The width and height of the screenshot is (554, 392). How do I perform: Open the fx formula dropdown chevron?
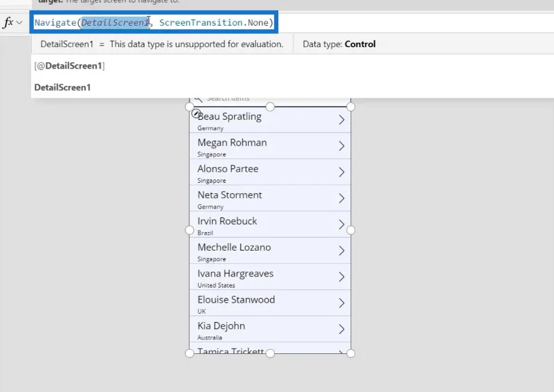click(19, 23)
